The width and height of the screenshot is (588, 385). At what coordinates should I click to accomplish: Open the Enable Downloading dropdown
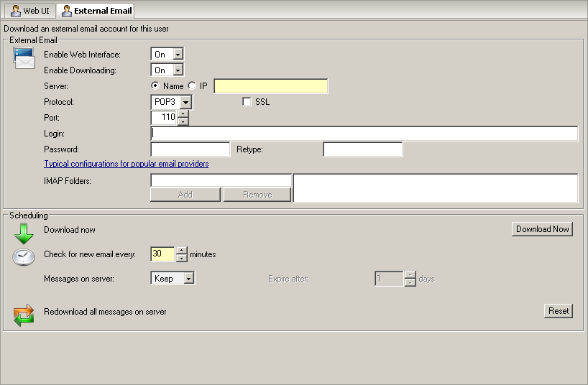point(178,70)
